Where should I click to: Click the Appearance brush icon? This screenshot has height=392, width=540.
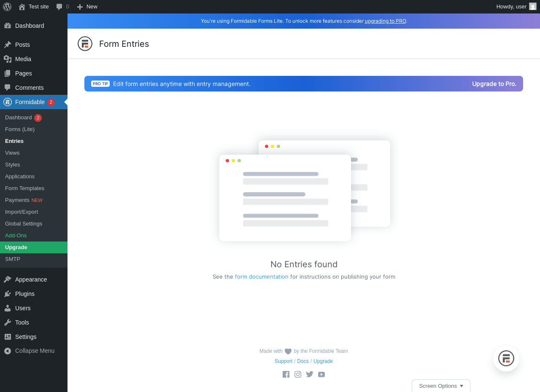(x=8, y=279)
